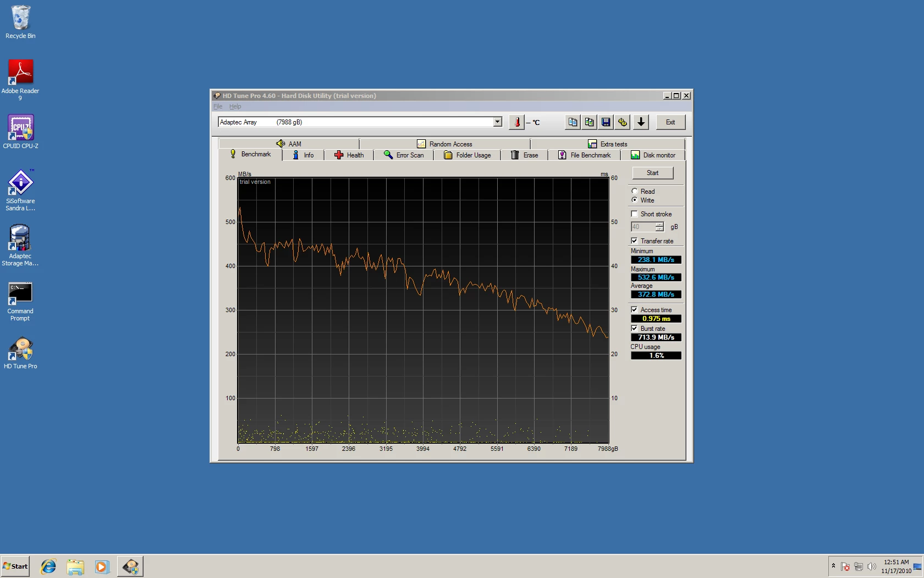Open Recycle Bin desktop icon
Screen dimensions: 924x578
point(20,22)
